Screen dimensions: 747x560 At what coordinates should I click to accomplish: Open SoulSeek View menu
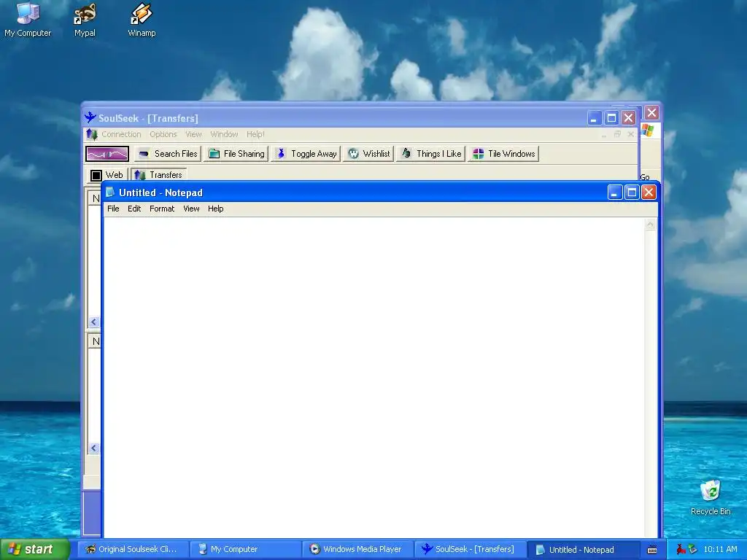[193, 134]
